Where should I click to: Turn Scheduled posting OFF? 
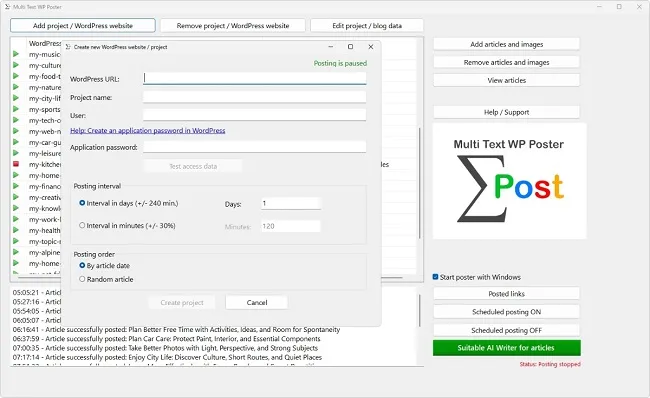point(506,330)
